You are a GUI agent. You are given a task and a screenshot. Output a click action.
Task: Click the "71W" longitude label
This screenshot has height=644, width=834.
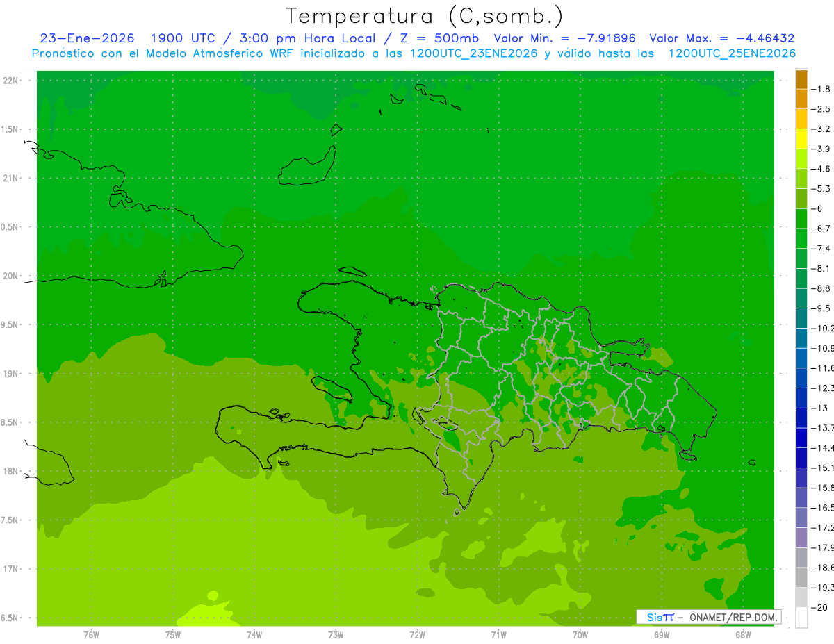point(498,636)
